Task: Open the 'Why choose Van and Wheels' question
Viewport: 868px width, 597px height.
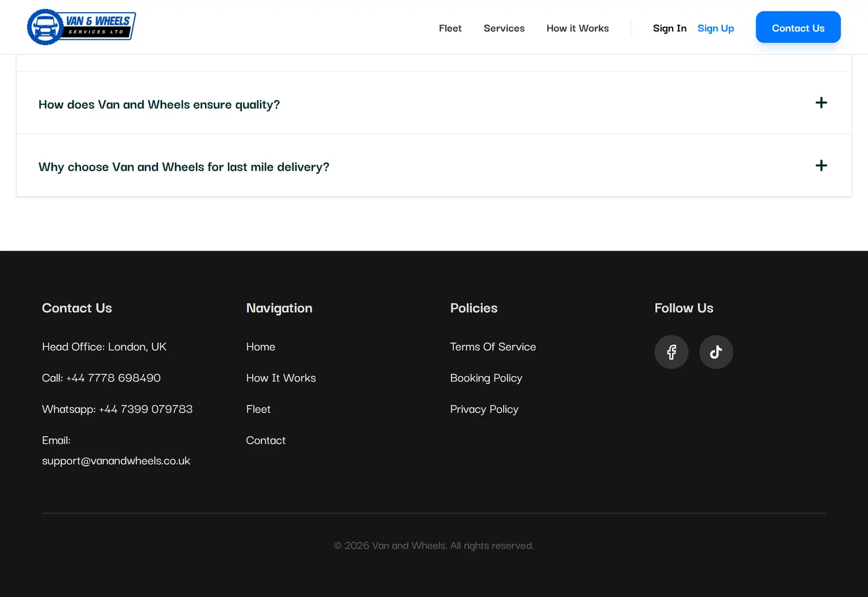Action: tap(434, 166)
